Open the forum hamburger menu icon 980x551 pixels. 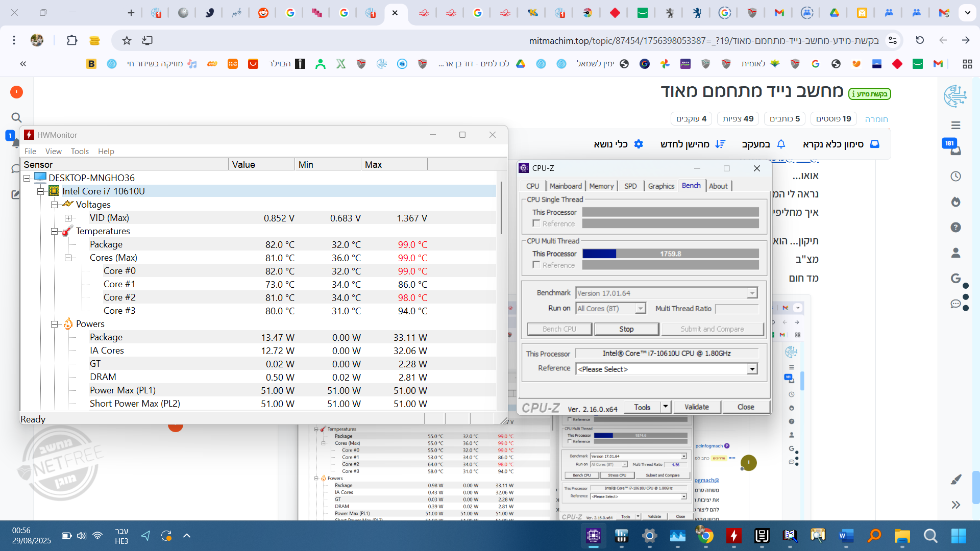(956, 125)
